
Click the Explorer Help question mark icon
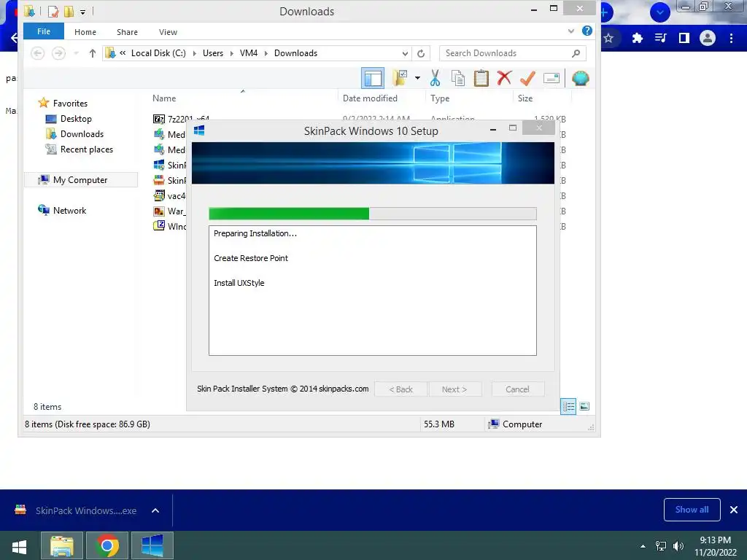(587, 31)
